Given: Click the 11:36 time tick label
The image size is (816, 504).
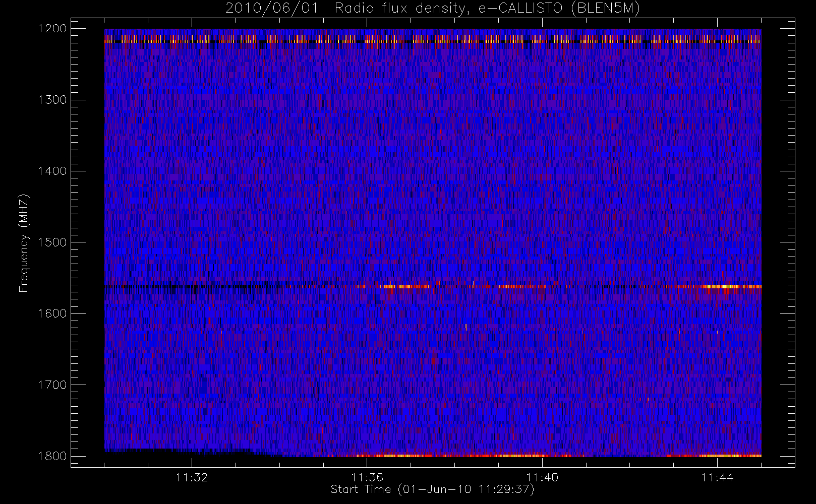Looking at the screenshot, I should (367, 477).
